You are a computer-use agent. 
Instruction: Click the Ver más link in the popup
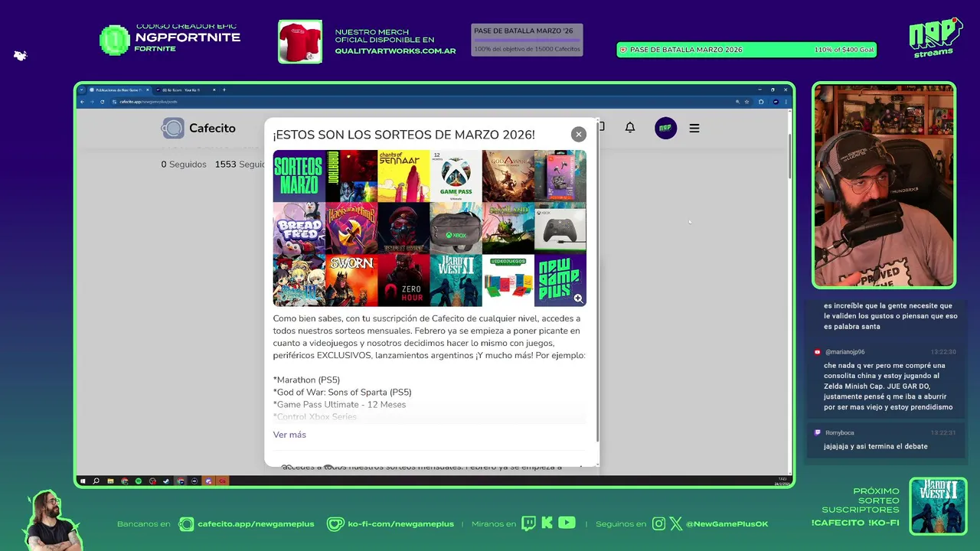tap(289, 435)
